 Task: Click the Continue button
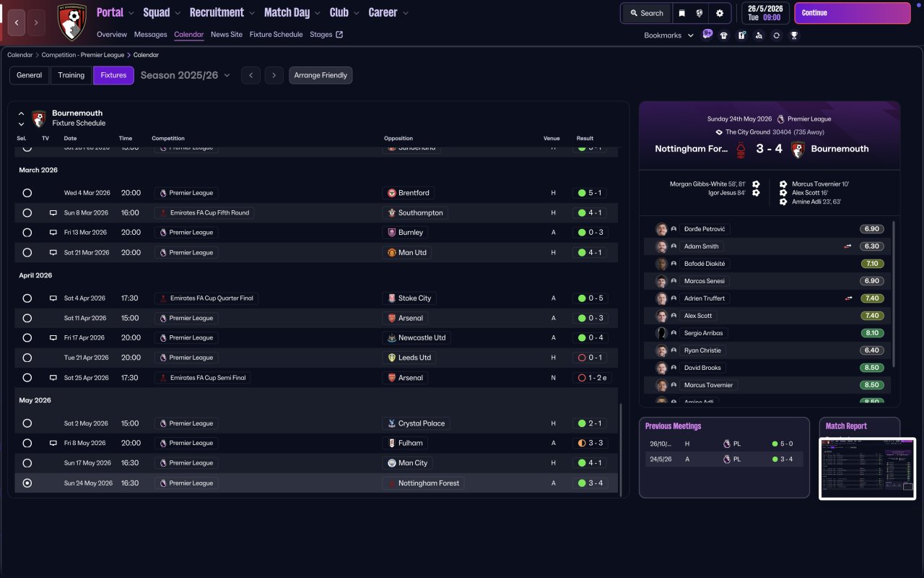853,13
